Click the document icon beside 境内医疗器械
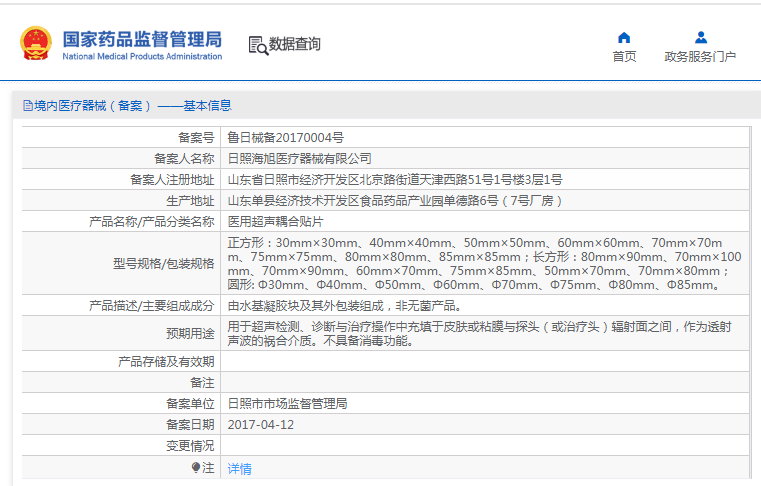 pyautogui.click(x=27, y=106)
